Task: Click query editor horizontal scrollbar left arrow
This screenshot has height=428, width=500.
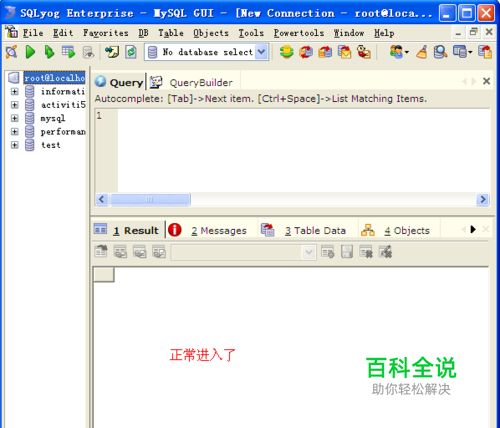Action: pyautogui.click(x=102, y=199)
